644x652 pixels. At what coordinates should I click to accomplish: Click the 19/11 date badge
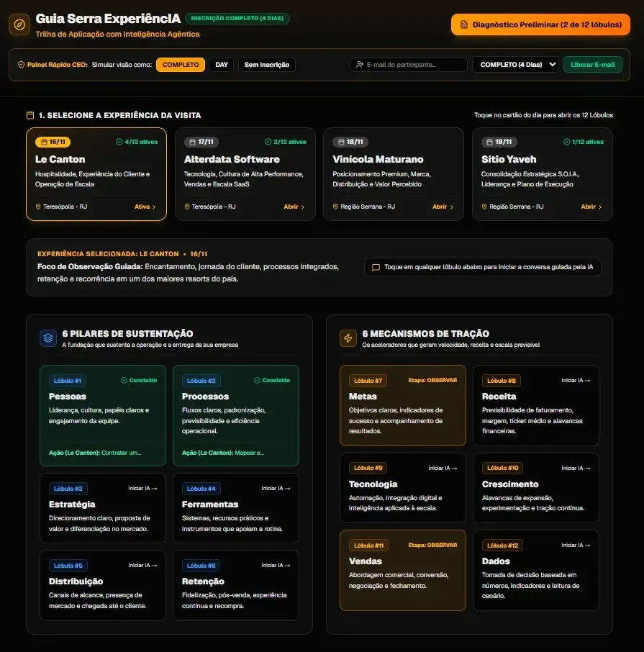[499, 142]
